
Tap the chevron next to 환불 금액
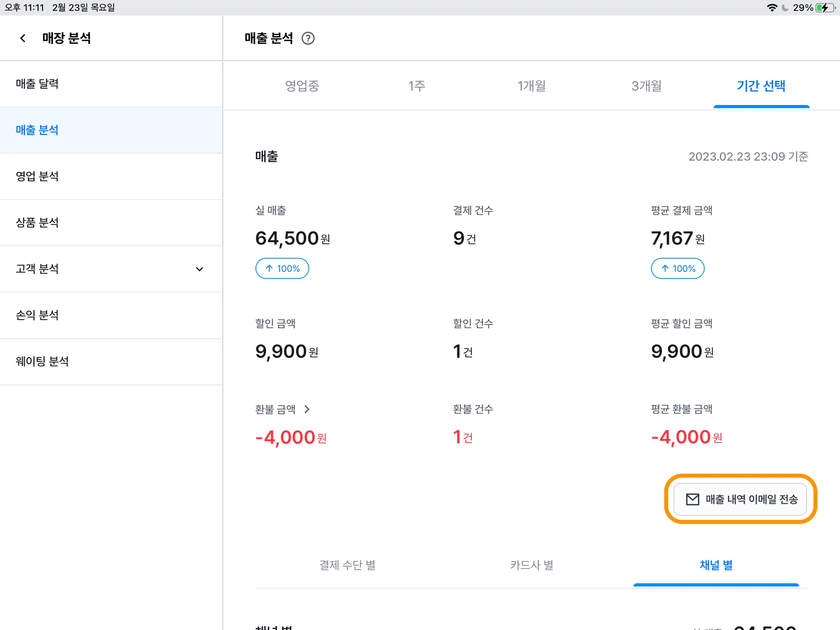tap(307, 409)
